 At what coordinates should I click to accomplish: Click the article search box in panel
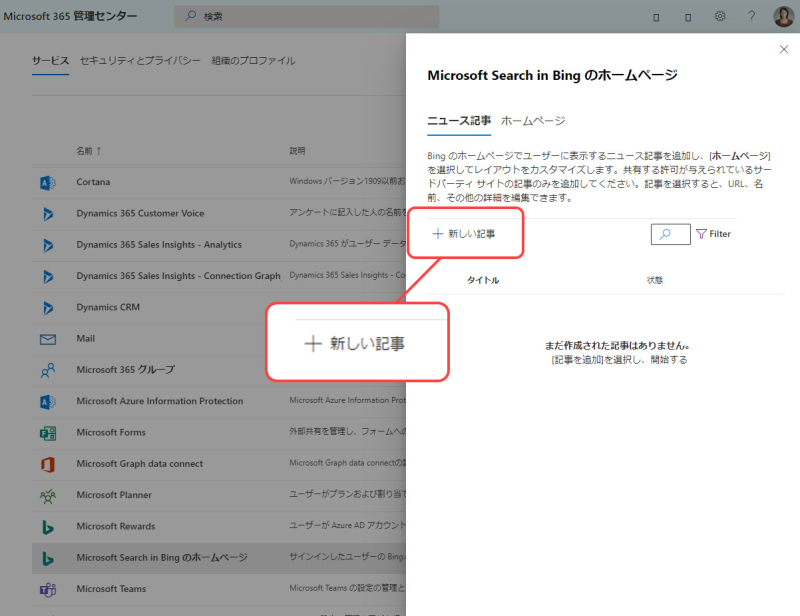pyautogui.click(x=670, y=234)
